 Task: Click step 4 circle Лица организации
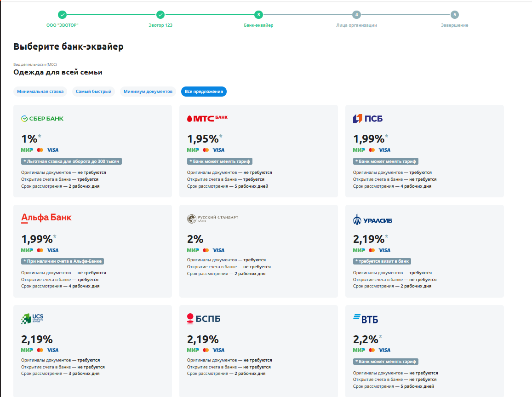pos(356,15)
